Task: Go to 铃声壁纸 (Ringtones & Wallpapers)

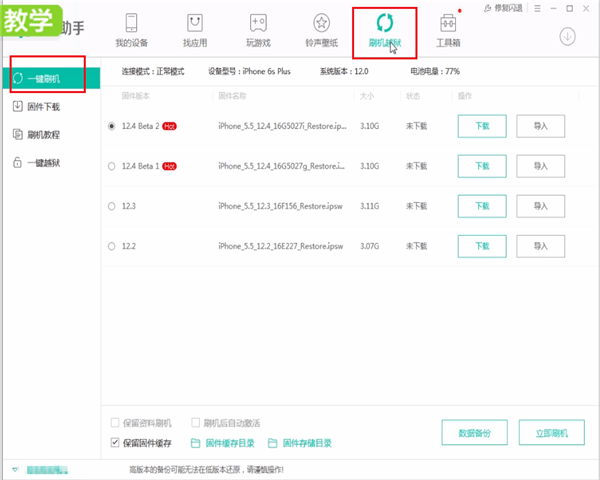Action: (321, 30)
